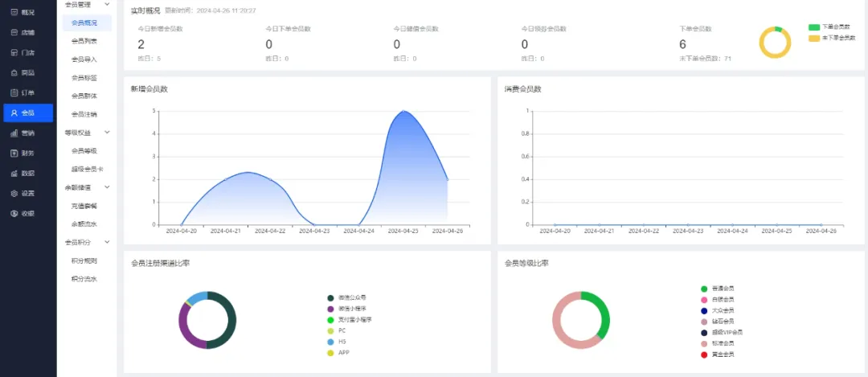868x377 pixels.
Task: Toggle 微信公众号 legend item
Action: pos(347,298)
